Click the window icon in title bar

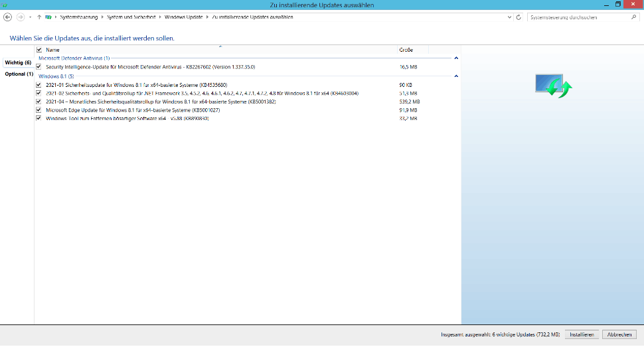click(5, 5)
